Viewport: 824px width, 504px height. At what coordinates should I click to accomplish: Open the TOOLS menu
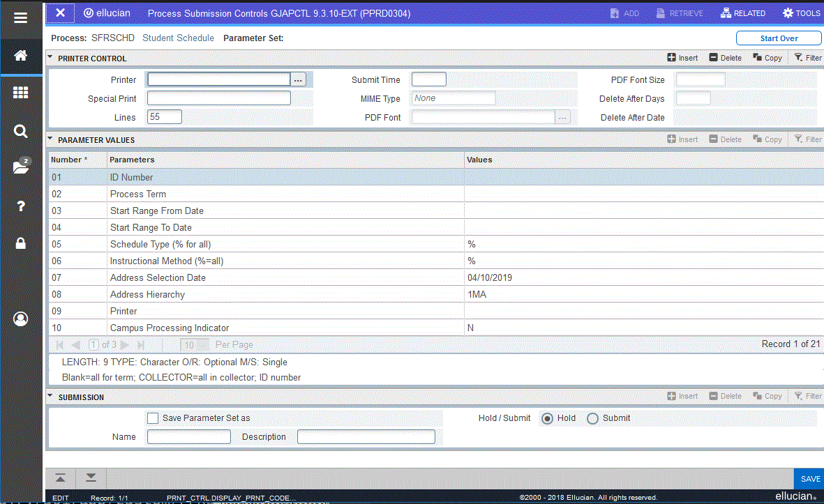801,13
